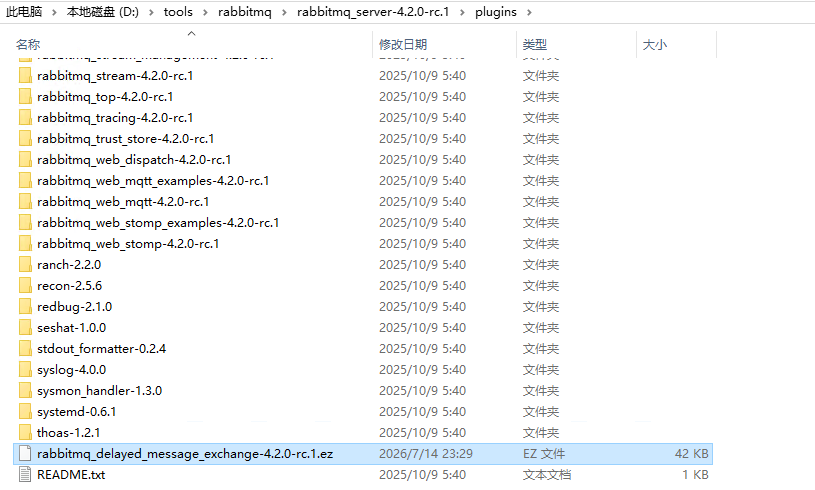Click the 42 KB size value
Viewport: 815px width, 490px height.
click(692, 454)
